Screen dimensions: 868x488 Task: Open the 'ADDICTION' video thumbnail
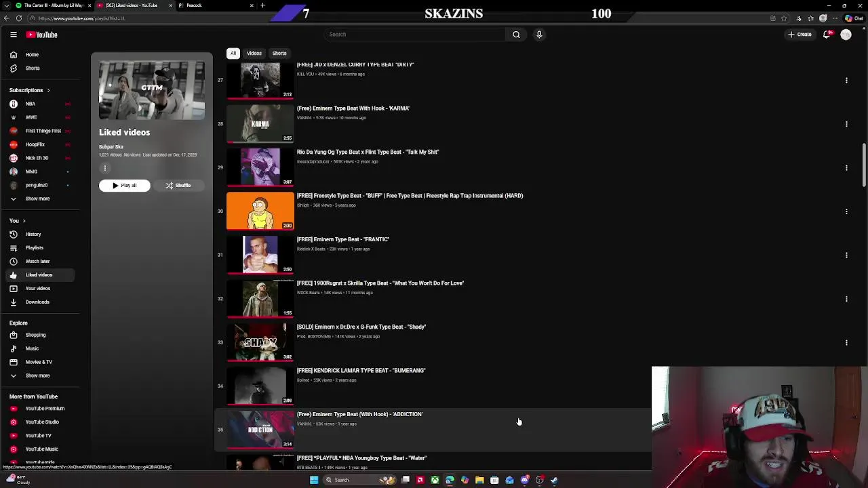pos(260,430)
